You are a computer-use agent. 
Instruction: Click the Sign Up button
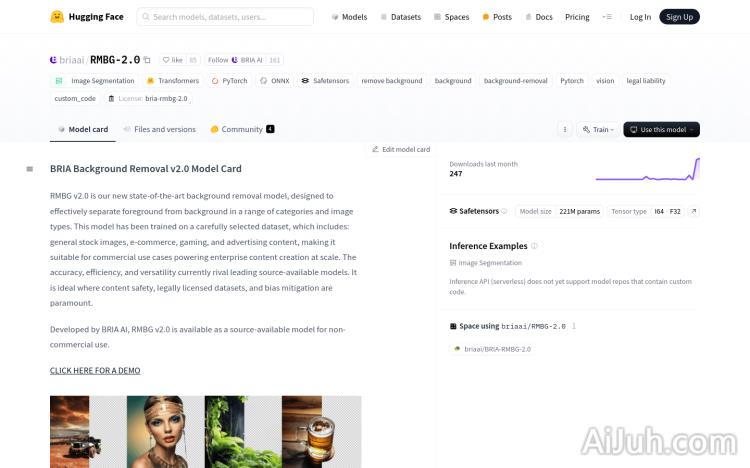click(679, 17)
